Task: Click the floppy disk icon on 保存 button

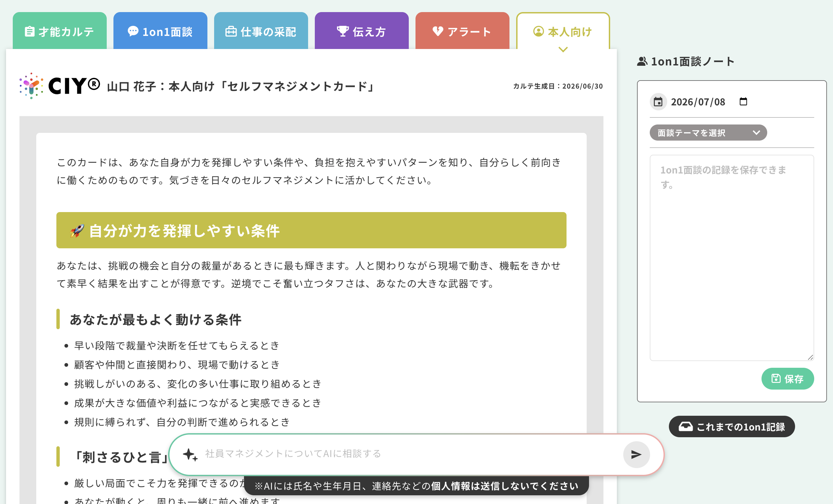Action: (776, 379)
